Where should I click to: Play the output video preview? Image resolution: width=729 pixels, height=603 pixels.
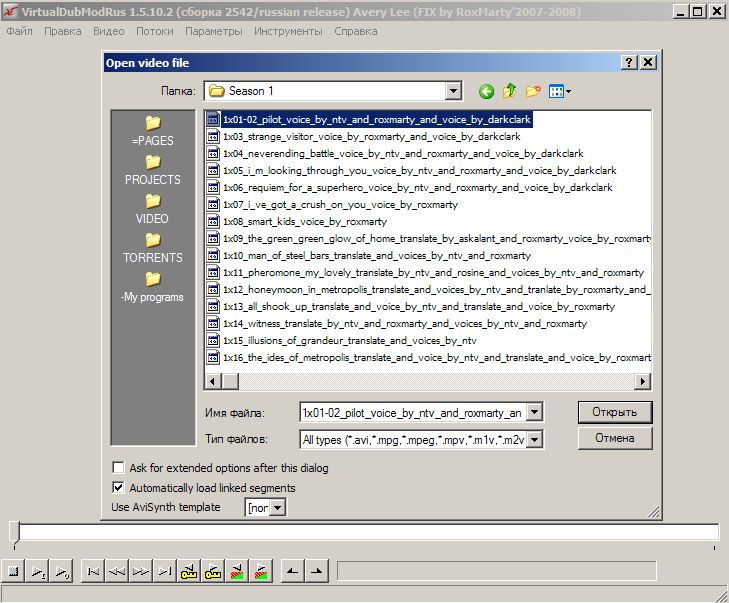coord(62,571)
